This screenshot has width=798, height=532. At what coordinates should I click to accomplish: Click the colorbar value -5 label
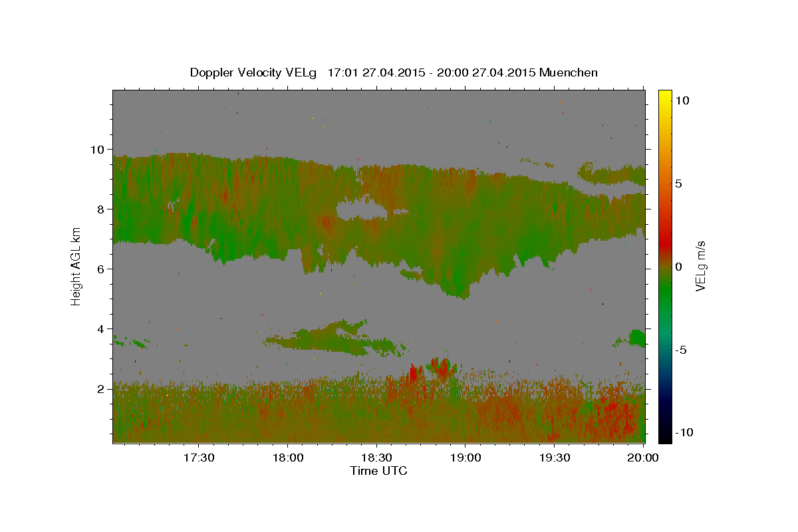(x=681, y=350)
